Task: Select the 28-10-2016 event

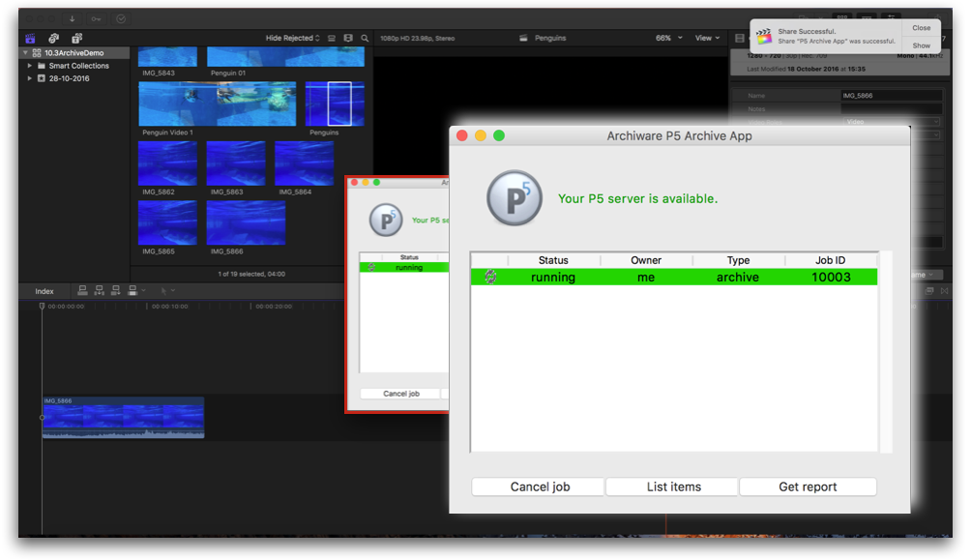Action: click(70, 78)
